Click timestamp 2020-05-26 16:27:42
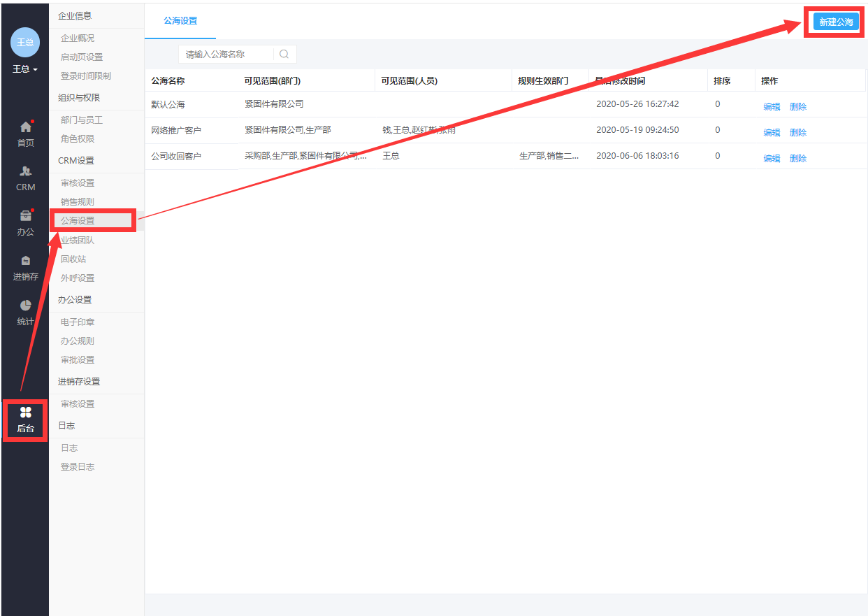868x616 pixels. (637, 103)
